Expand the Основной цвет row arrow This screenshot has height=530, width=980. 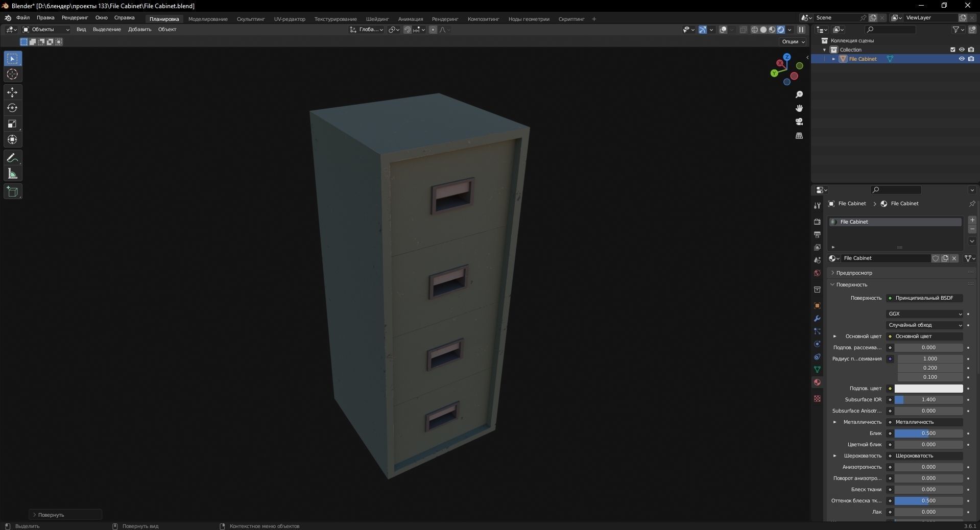(x=835, y=336)
